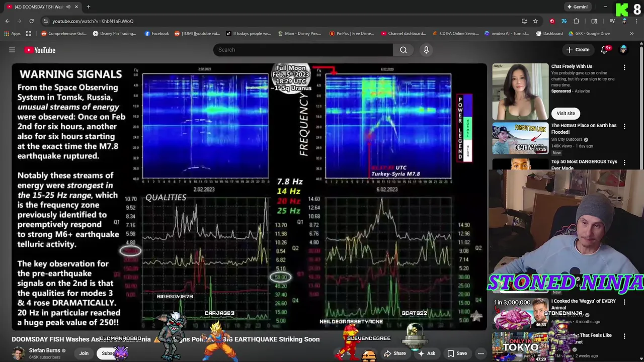
Task: Click Visit site on the sponsored ad
Action: coord(566,113)
